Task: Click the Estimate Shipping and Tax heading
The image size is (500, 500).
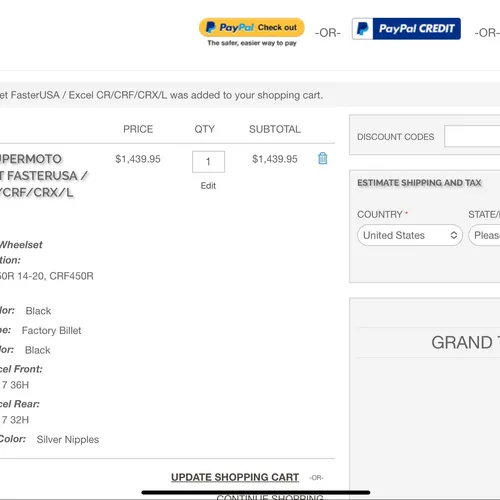Action: click(x=419, y=183)
